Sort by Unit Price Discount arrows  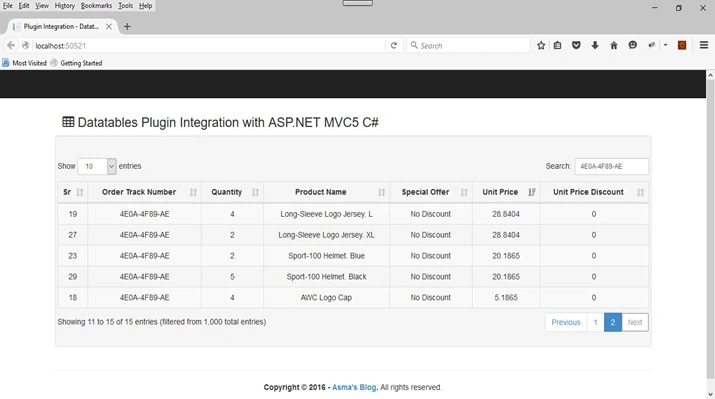(641, 192)
